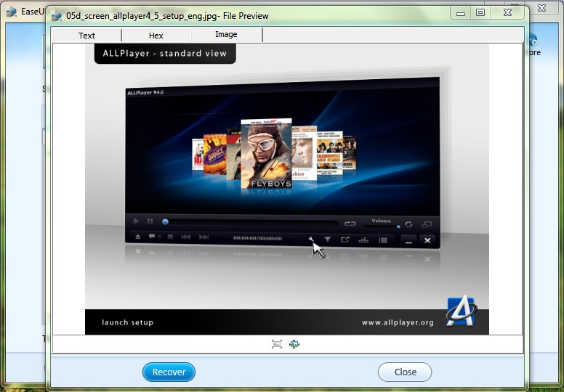Minimize the File Preview window

[x=461, y=13]
